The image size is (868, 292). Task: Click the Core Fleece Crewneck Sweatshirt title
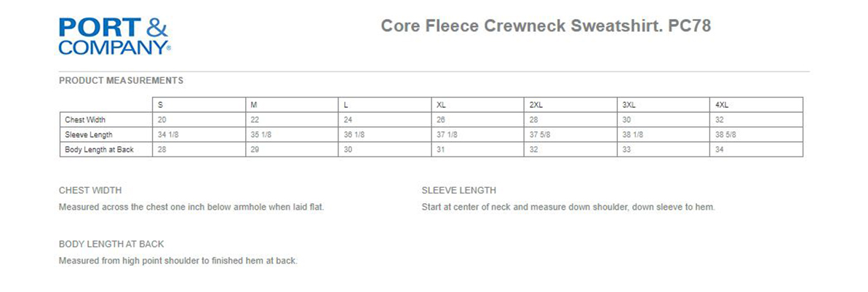pyautogui.click(x=546, y=26)
